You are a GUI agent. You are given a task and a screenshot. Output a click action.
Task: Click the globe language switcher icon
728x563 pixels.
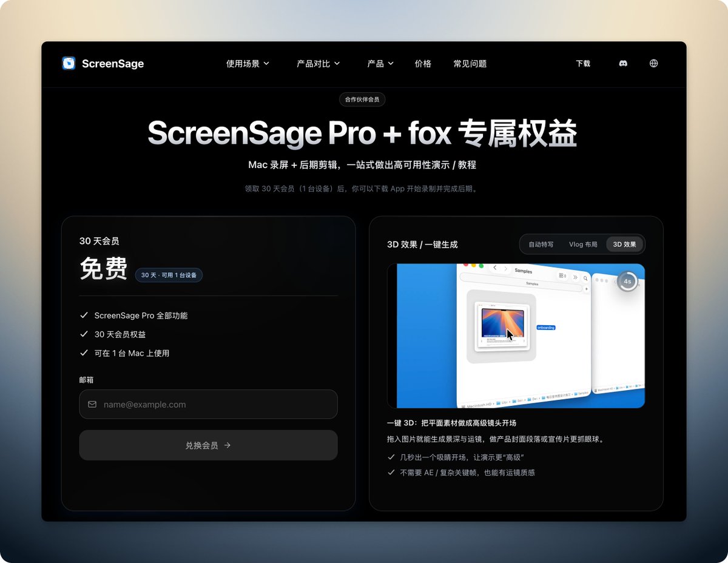[653, 63]
